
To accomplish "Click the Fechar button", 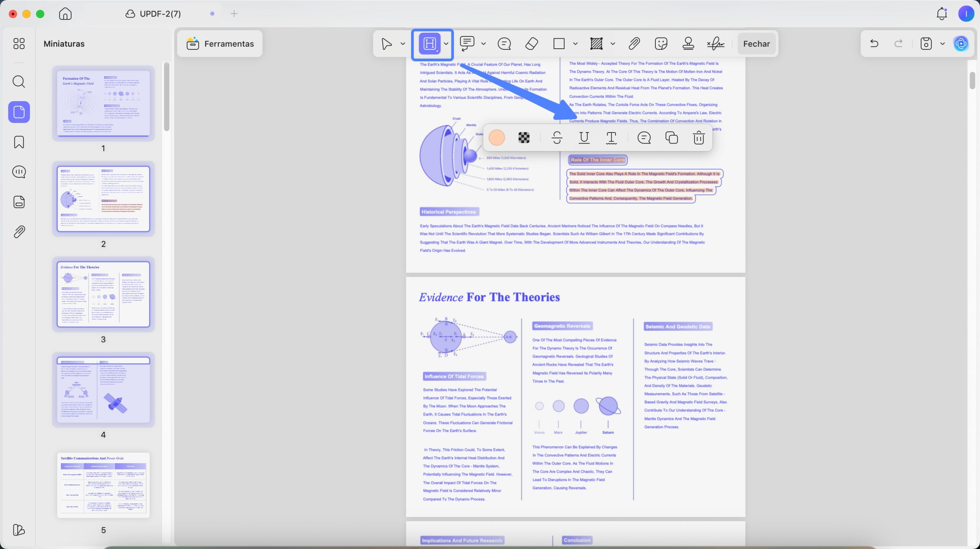I will [756, 44].
